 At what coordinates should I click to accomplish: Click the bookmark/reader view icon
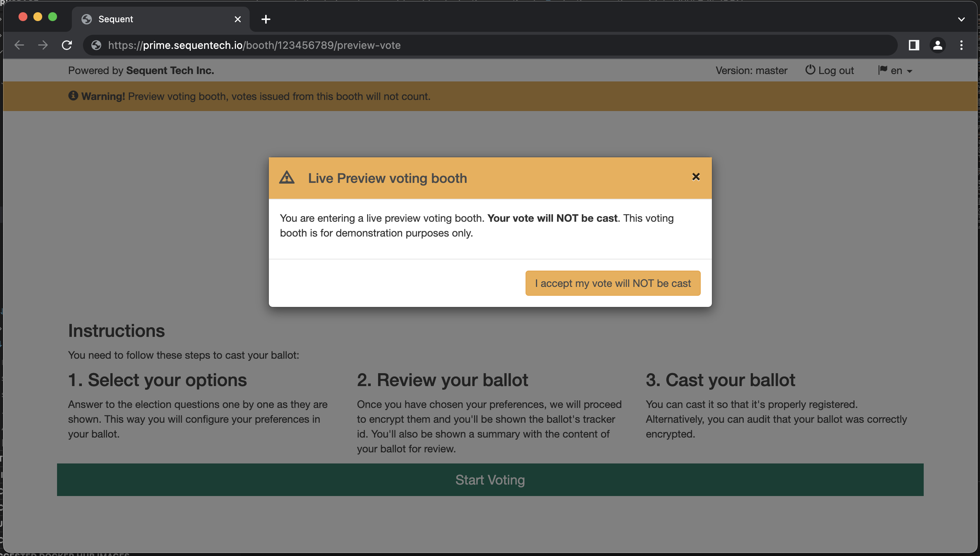pos(914,45)
